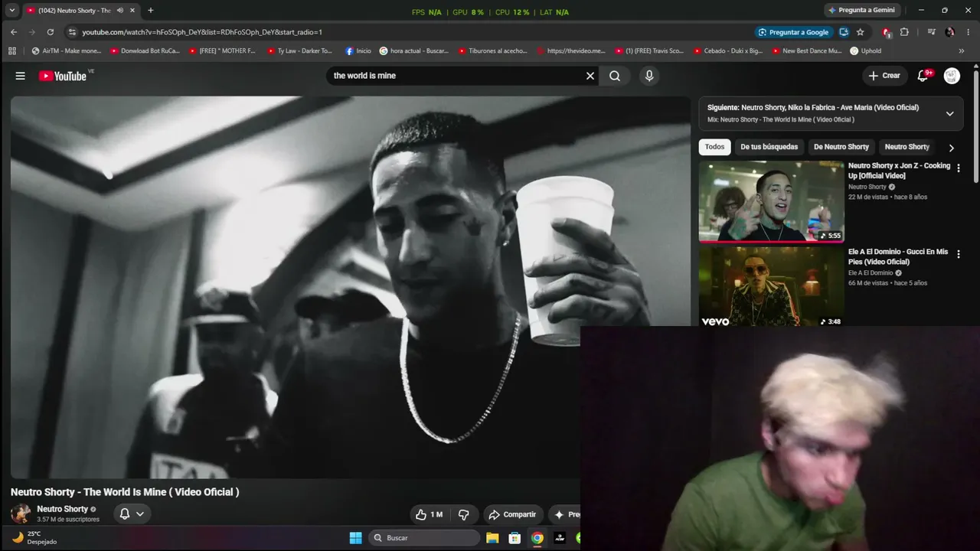Open the Cooking Up video thumbnail

click(771, 201)
